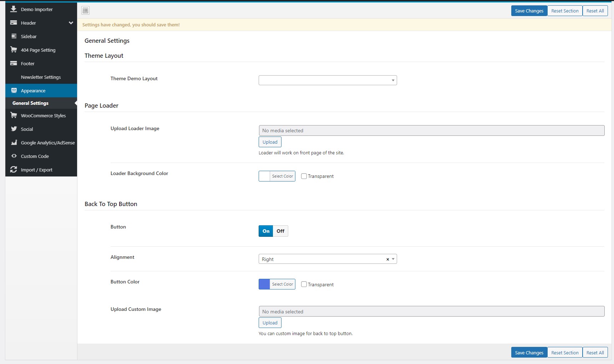Screen dimensions: 614x364
Task: Open Sidebar settings section
Action: pos(41,36)
